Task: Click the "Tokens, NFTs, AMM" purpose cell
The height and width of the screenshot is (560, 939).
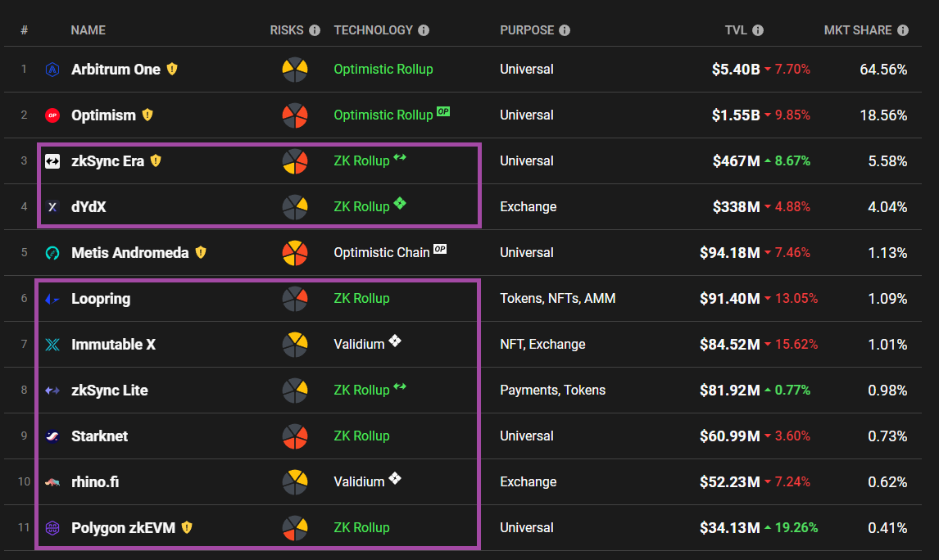Action: point(557,299)
